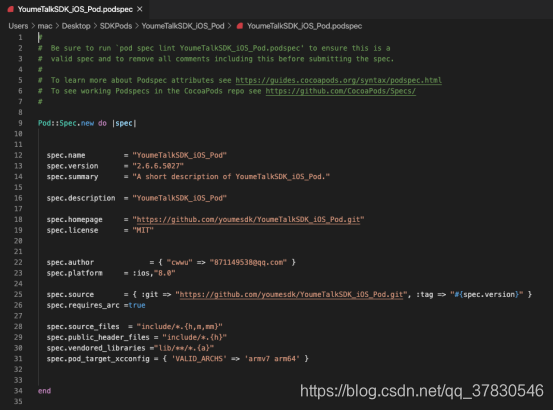Click the "MIT" license string

tap(143, 230)
